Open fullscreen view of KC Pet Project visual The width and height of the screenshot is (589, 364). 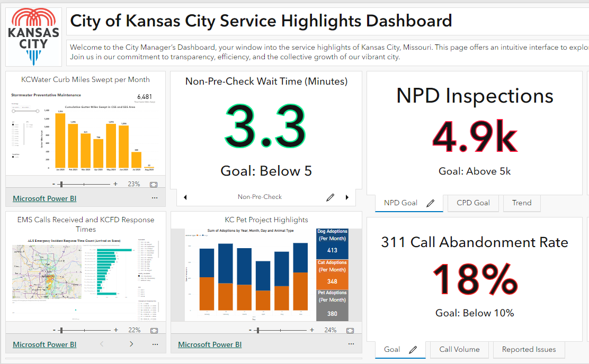pos(350,329)
